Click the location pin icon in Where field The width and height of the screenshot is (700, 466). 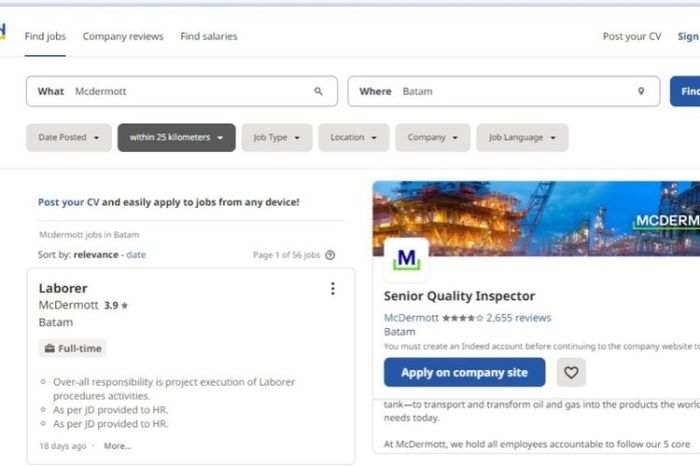641,91
